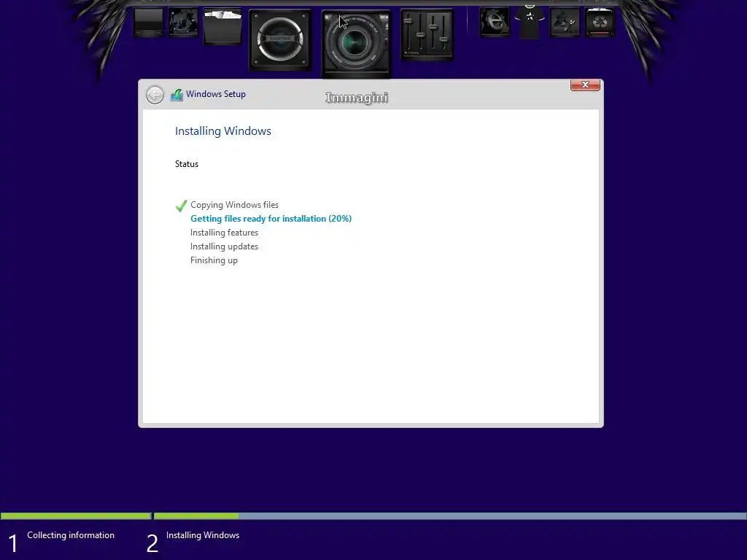Open the second dock icon with blue network image
This screenshot has width=747, height=560.
tap(183, 21)
